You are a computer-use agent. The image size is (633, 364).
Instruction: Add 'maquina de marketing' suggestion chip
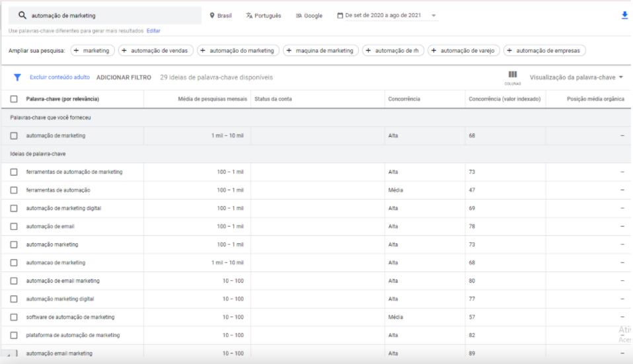point(320,50)
